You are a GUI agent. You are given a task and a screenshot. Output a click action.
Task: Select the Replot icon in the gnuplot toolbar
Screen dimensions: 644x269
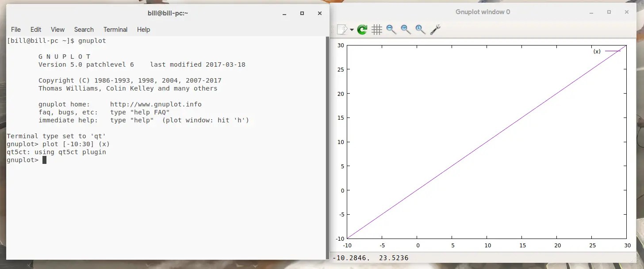coord(362,29)
